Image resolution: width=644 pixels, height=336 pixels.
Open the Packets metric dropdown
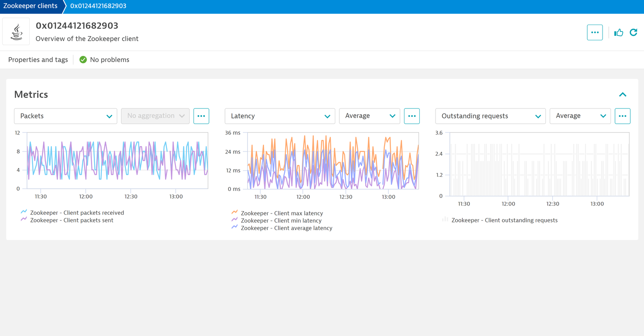click(66, 116)
